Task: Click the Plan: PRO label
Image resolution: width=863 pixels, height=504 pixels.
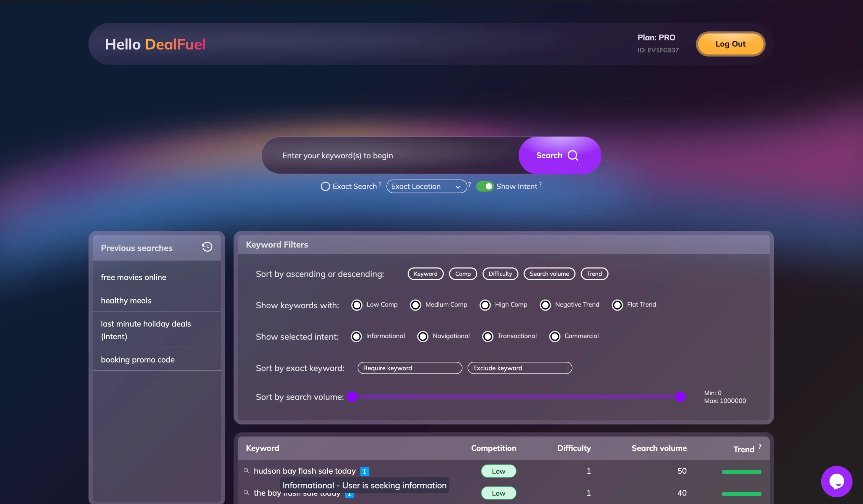Action: coord(656,37)
